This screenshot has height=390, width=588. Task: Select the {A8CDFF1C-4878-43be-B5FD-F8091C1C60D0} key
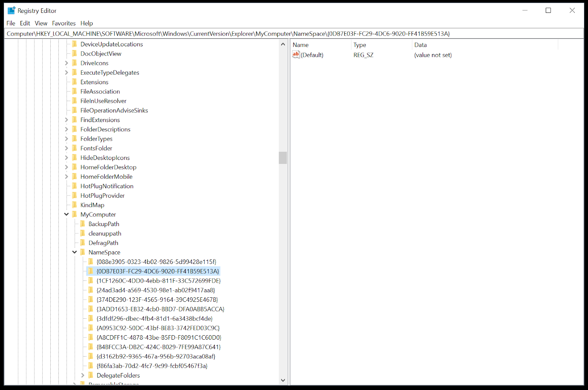coord(159,337)
